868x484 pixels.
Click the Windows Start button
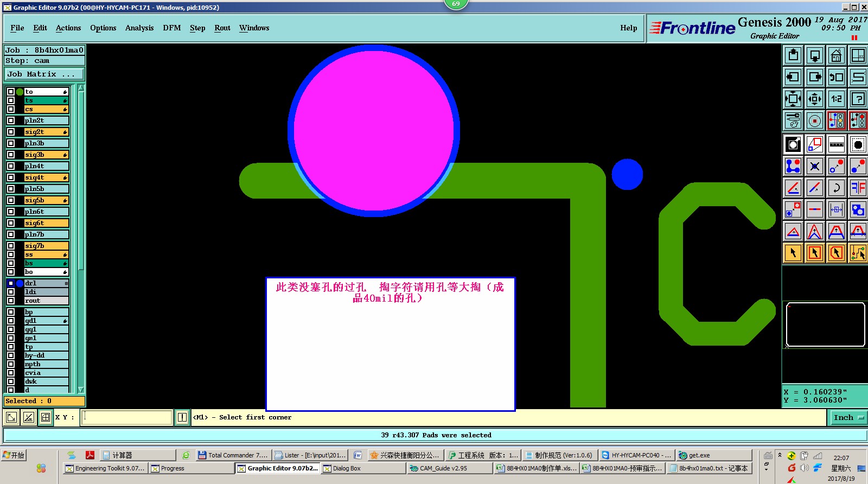[x=14, y=455]
